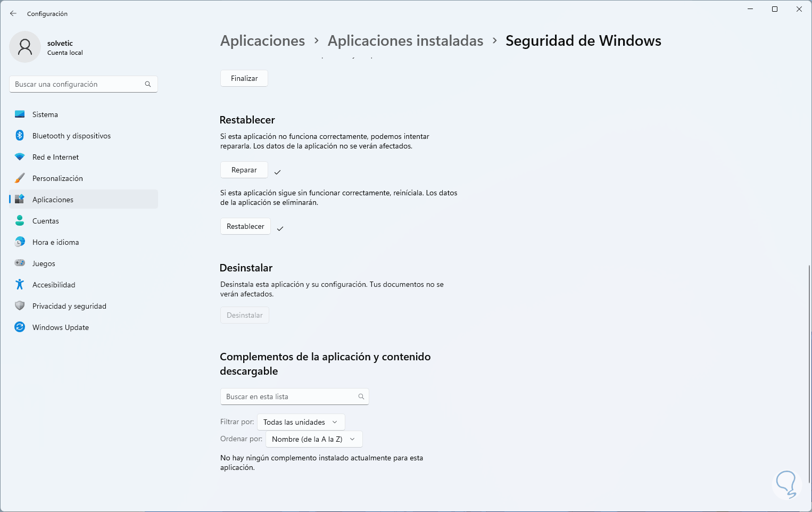Maximize the Configuración window

(775, 9)
